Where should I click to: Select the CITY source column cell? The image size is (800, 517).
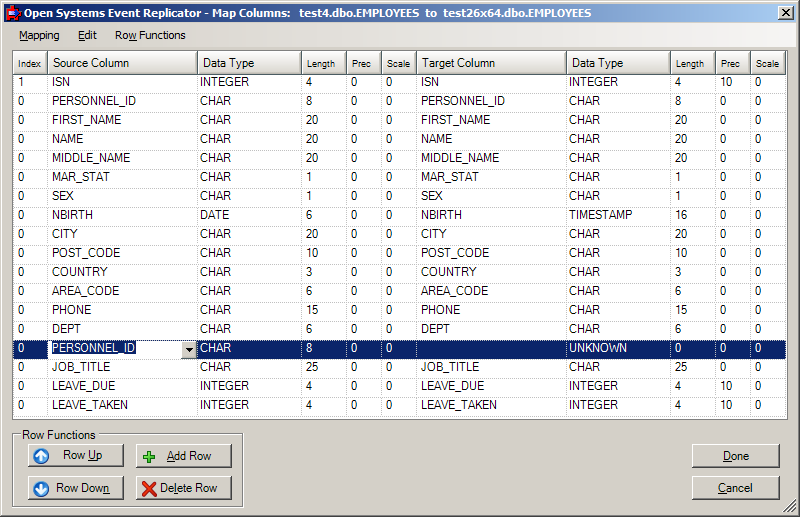point(122,234)
